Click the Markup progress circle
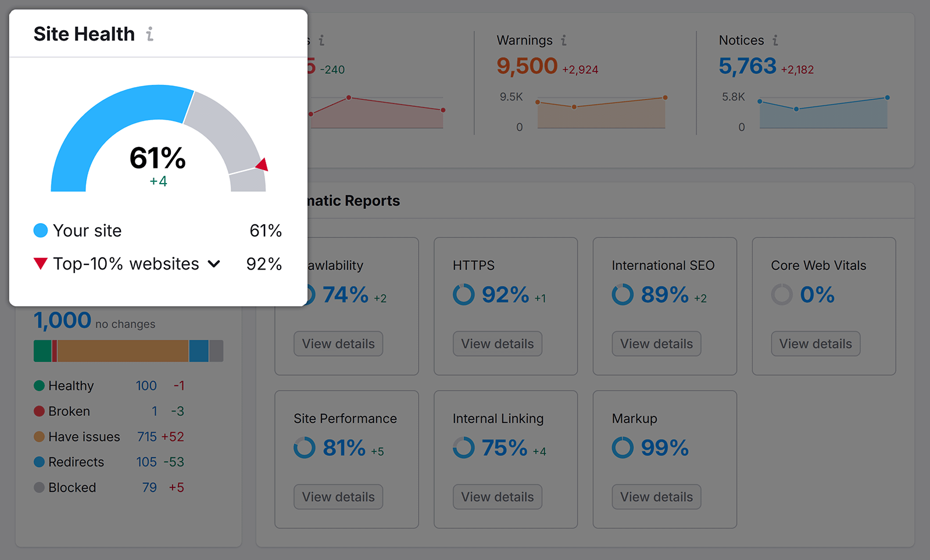Image resolution: width=930 pixels, height=560 pixels. tap(622, 448)
